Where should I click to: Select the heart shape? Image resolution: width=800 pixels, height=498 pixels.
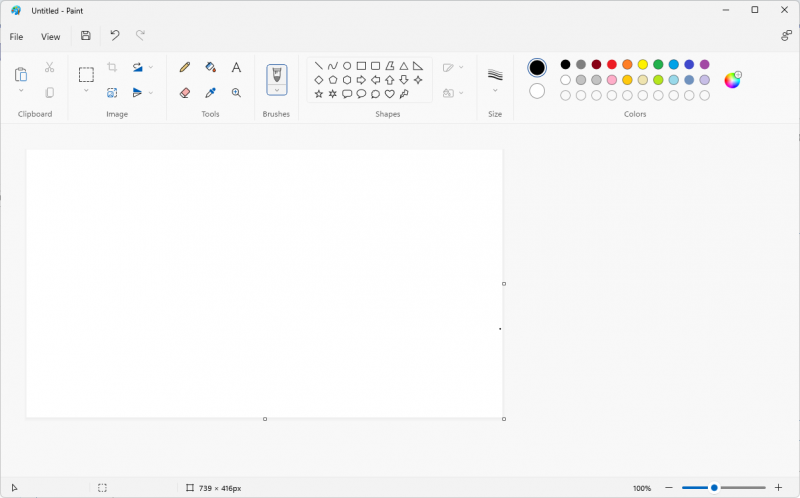(389, 94)
